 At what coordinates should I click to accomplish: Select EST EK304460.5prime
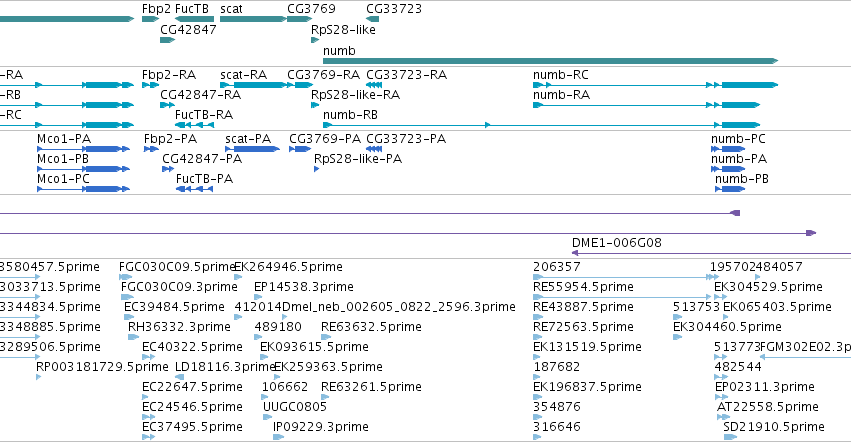click(677, 337)
